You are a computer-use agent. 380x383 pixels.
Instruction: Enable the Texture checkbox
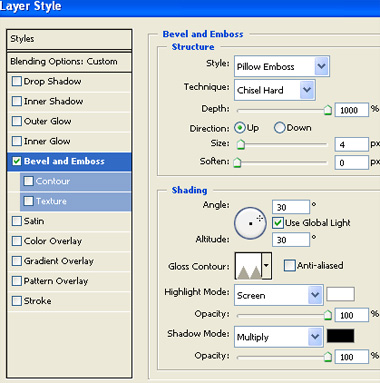tap(29, 201)
